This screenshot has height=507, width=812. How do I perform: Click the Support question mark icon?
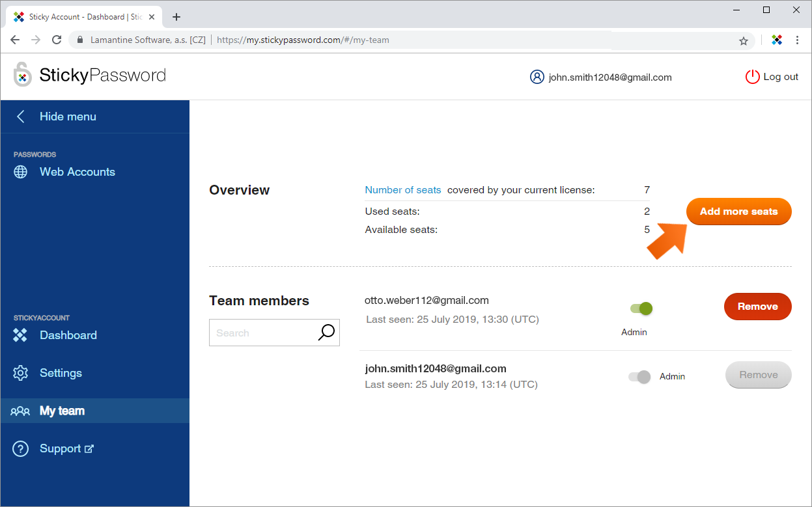pyautogui.click(x=21, y=448)
